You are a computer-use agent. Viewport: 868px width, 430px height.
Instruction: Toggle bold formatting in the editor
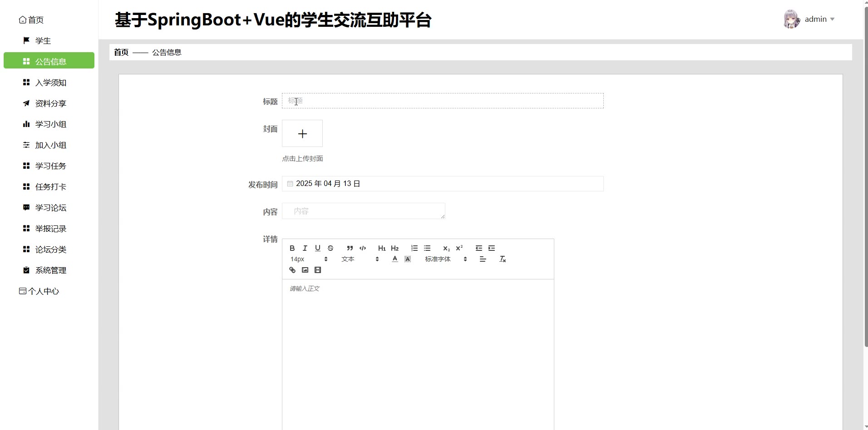pos(292,248)
